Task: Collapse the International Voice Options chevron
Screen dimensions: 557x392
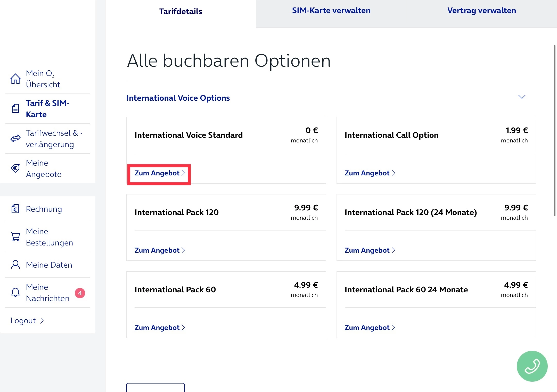Action: tap(522, 97)
